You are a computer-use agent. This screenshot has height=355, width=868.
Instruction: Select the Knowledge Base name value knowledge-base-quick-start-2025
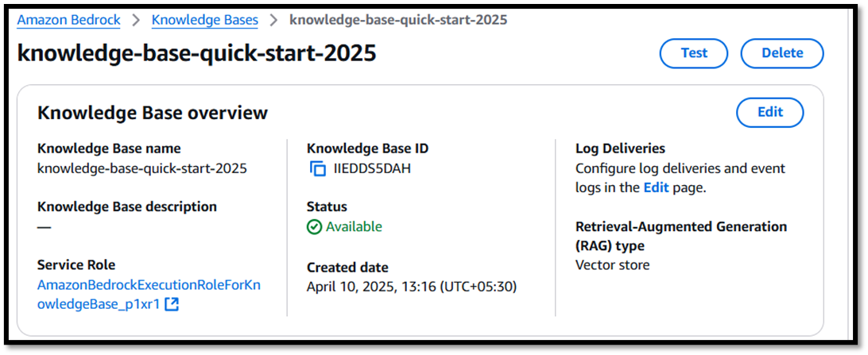142,168
